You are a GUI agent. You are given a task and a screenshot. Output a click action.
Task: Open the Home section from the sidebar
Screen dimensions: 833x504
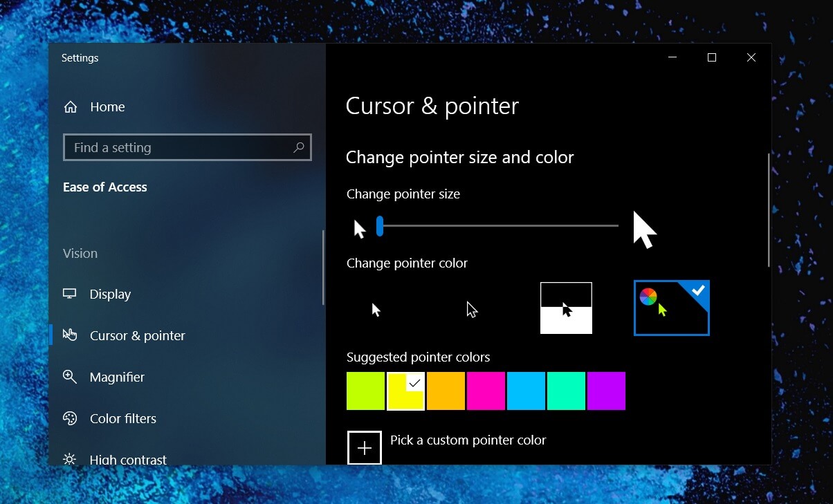point(107,106)
